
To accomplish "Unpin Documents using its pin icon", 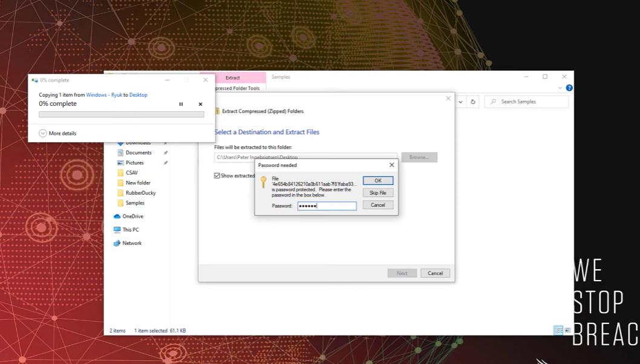I will (165, 152).
